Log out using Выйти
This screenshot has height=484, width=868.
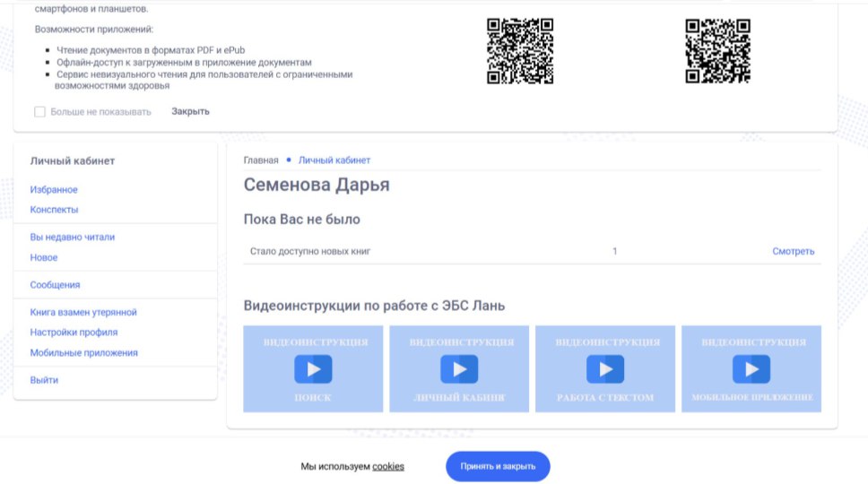click(x=44, y=380)
